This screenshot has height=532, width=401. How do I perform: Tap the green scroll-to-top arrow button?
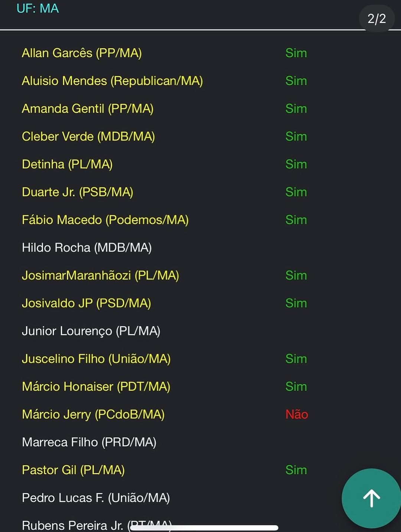371,498
